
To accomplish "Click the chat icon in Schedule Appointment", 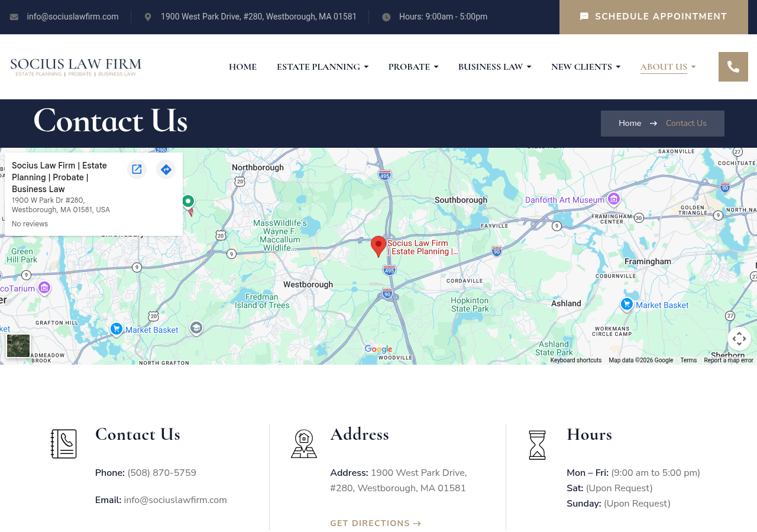I will pyautogui.click(x=584, y=17).
